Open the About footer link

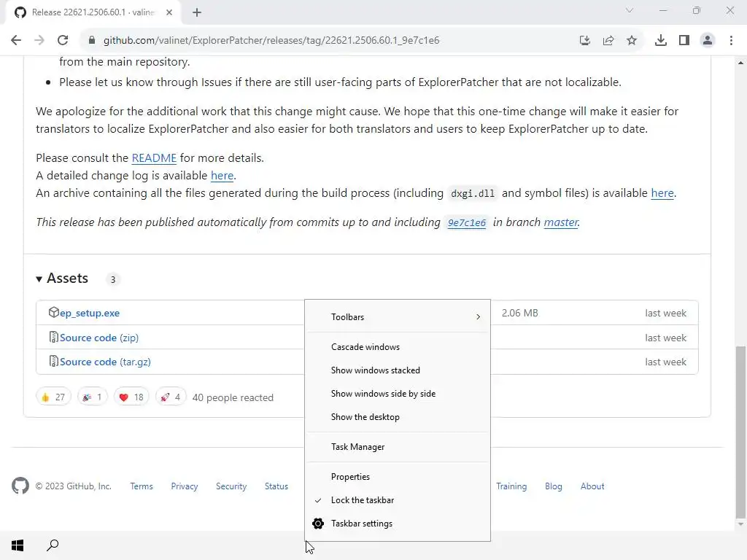point(592,486)
